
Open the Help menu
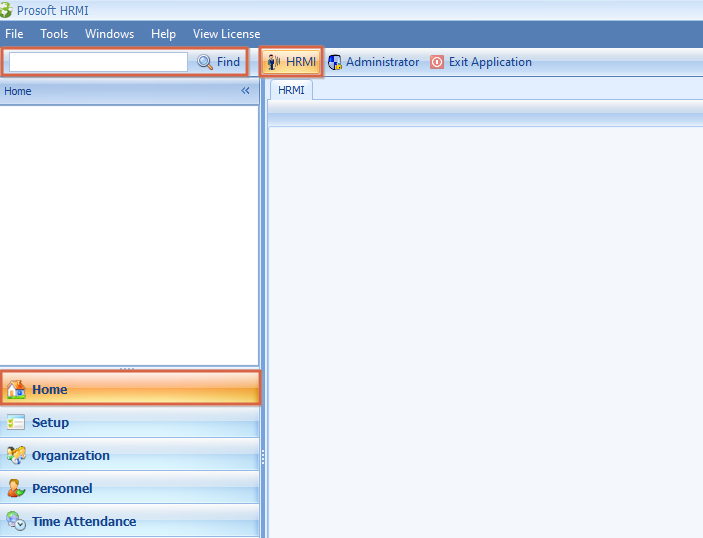164,34
